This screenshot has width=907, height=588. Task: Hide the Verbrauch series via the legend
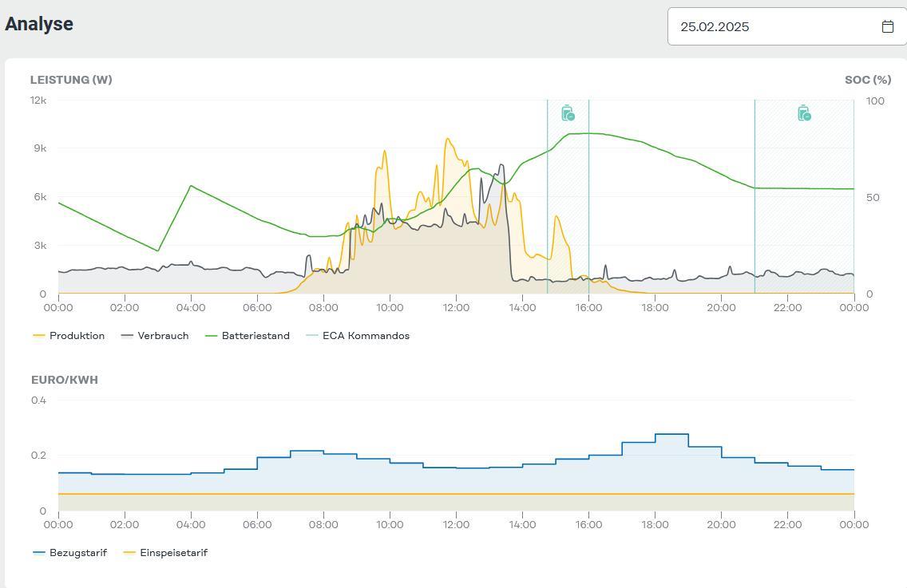coord(163,336)
